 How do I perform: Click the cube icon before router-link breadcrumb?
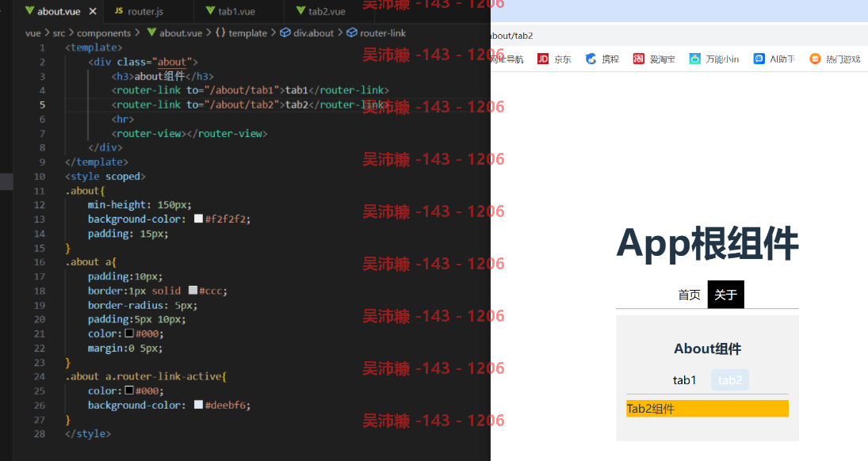click(351, 32)
